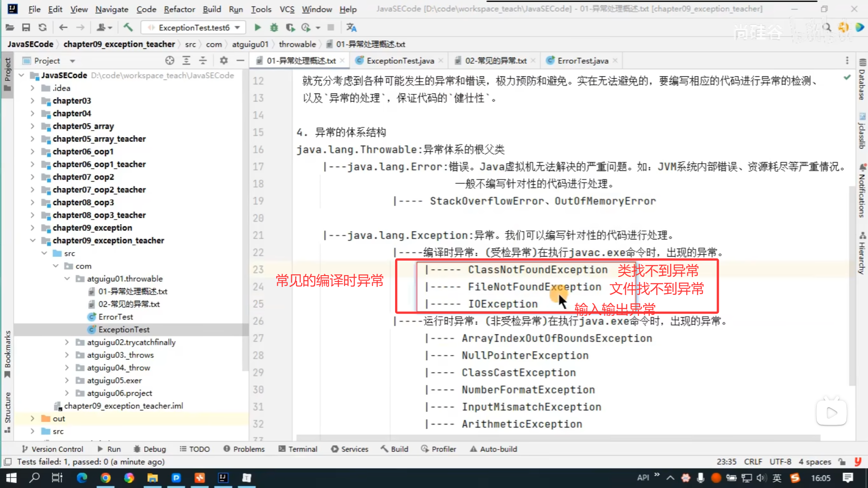Expand the atguigu02.trycatchfinally package

(67, 343)
